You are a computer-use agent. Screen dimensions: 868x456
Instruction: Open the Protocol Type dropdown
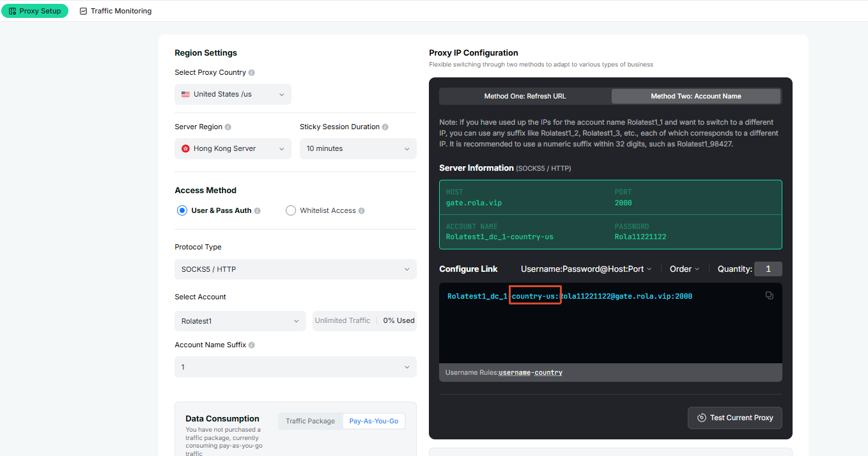(x=295, y=269)
